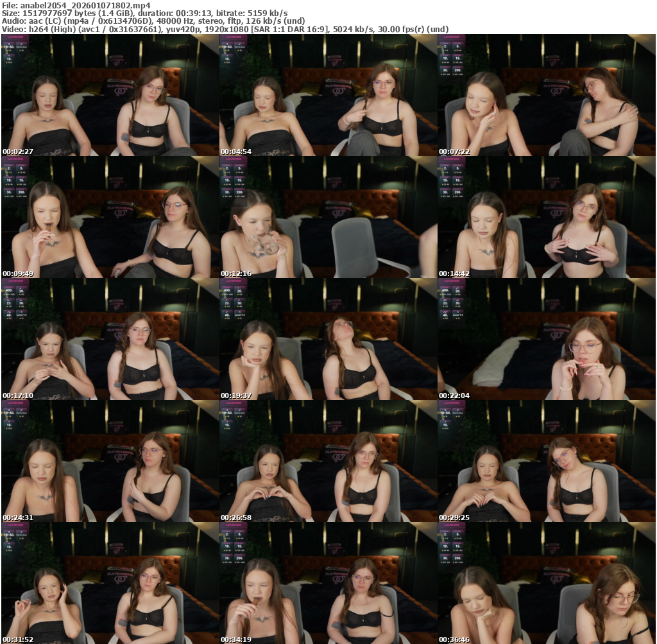Select the thumbnail marked 00:22:04
Image resolution: width=657 pixels, height=644 pixels.
[x=547, y=339]
